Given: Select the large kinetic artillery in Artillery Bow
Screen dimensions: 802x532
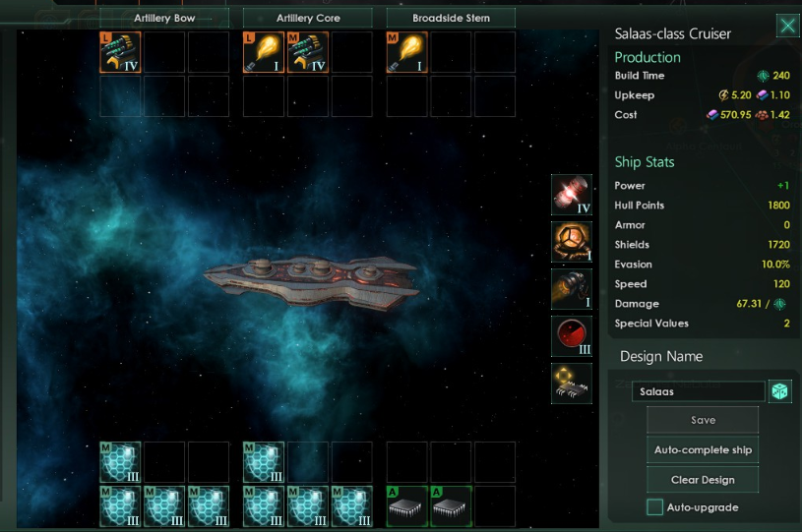Looking at the screenshot, I should 120,52.
